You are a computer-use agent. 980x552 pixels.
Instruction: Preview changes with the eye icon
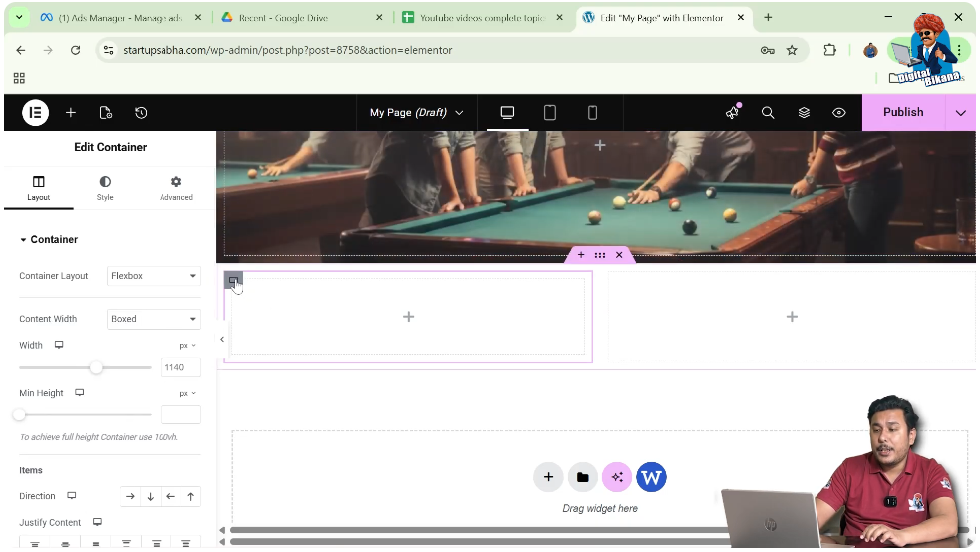pos(839,113)
